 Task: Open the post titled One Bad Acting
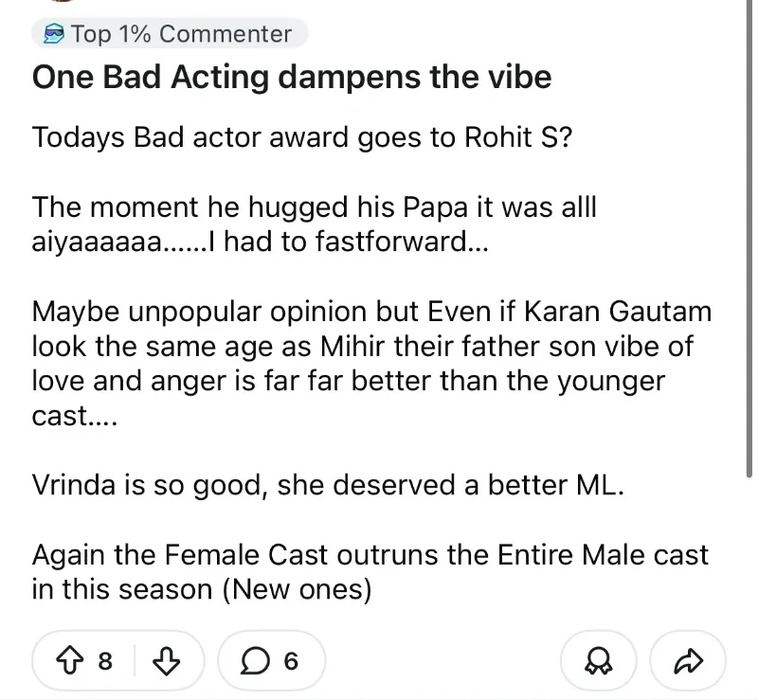pyautogui.click(x=291, y=77)
